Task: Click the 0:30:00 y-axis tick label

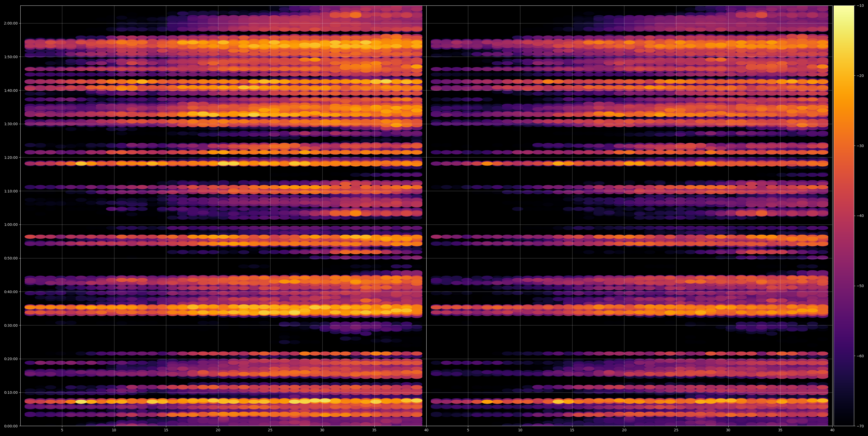Action: (11, 325)
